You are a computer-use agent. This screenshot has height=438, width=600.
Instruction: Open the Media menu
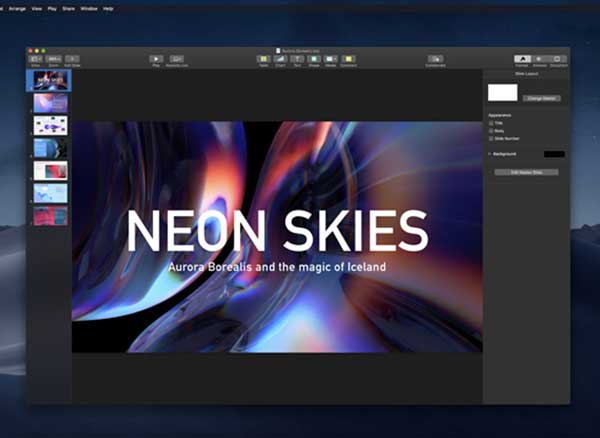pyautogui.click(x=331, y=59)
